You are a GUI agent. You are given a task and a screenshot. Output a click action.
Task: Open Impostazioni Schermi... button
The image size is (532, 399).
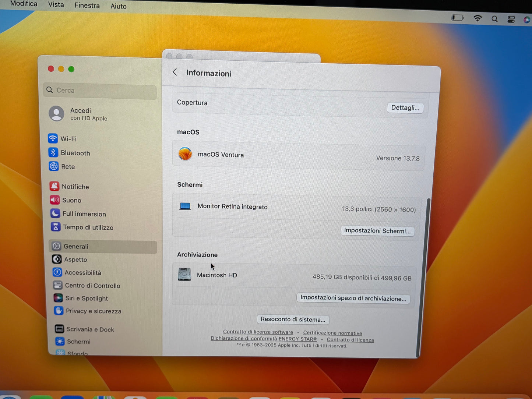pyautogui.click(x=377, y=231)
